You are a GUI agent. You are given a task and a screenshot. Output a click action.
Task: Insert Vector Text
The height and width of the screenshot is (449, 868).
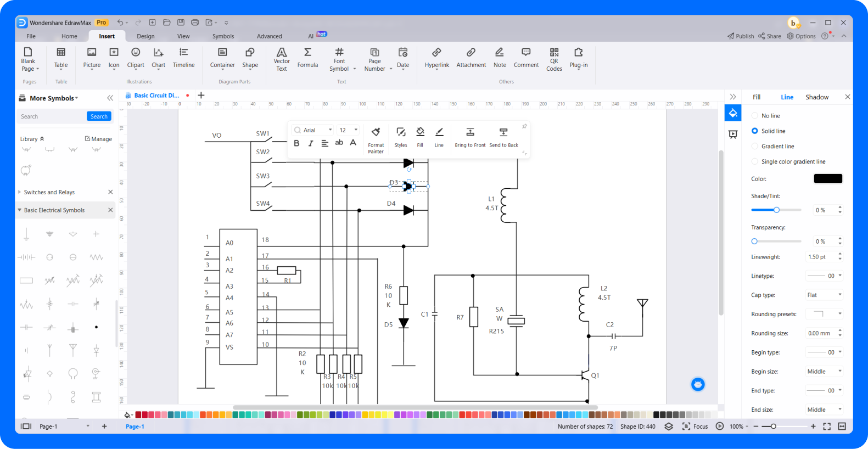282,59
